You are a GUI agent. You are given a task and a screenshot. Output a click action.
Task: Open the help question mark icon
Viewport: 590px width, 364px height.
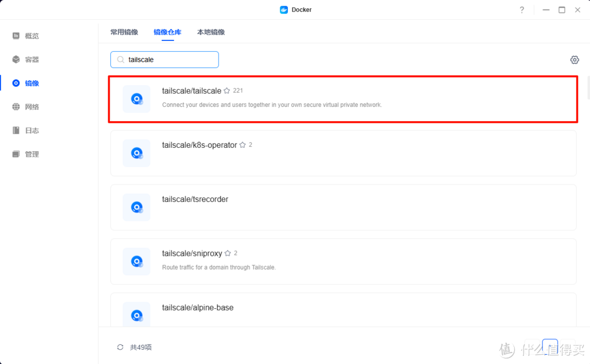pyautogui.click(x=522, y=10)
